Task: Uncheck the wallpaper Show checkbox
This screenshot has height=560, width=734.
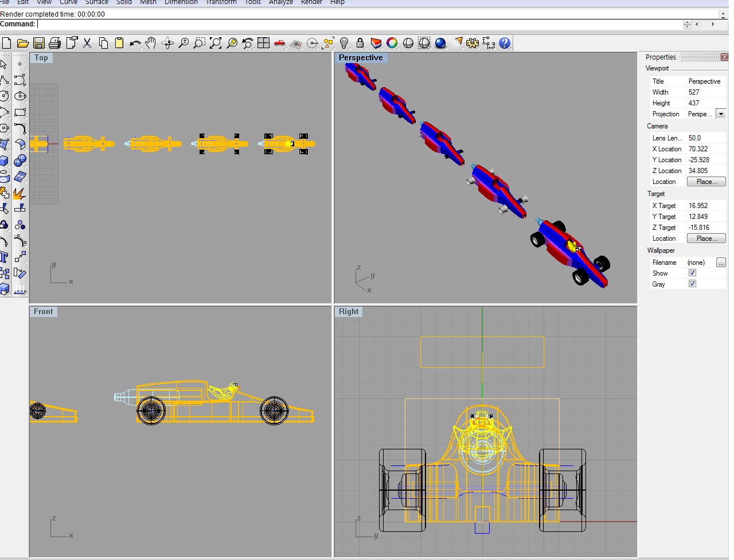Action: coord(692,273)
